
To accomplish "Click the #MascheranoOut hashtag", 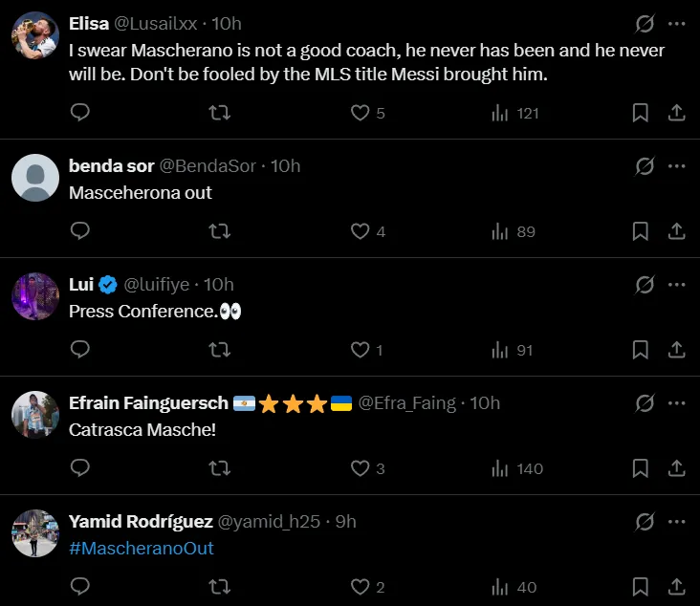I will 142,549.
